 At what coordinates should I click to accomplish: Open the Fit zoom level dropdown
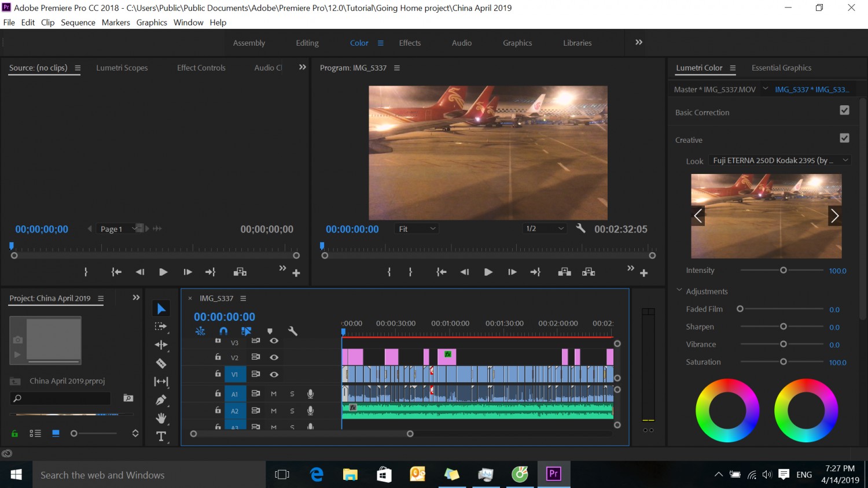(x=417, y=229)
